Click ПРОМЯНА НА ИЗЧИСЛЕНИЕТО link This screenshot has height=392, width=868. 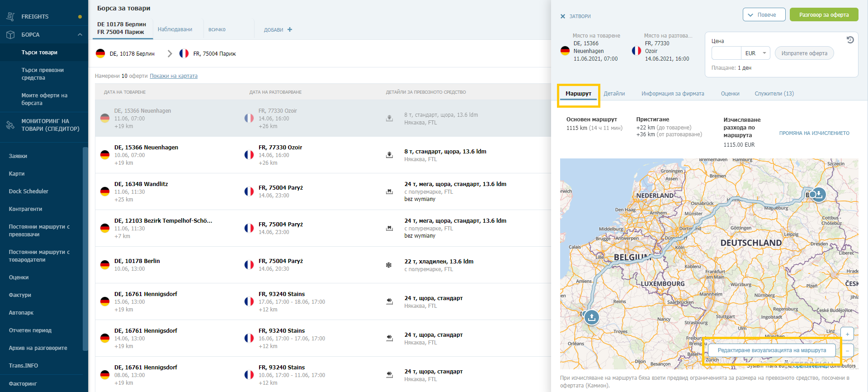pos(814,133)
